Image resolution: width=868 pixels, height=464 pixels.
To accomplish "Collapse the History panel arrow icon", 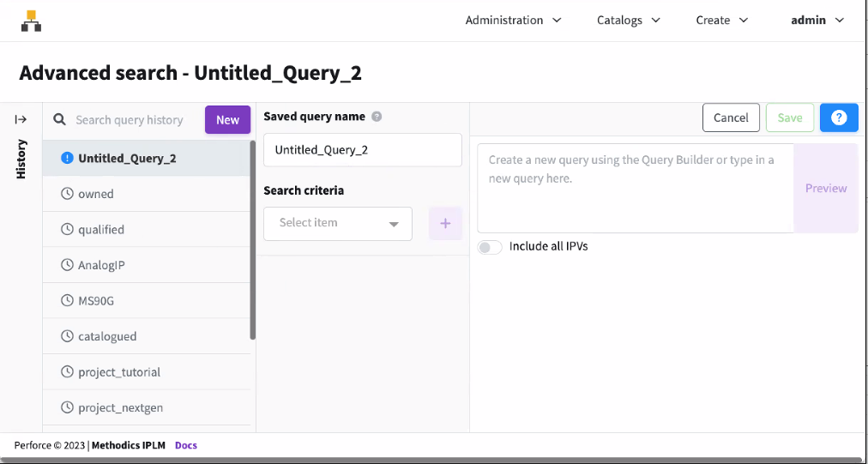I will pyautogui.click(x=21, y=119).
